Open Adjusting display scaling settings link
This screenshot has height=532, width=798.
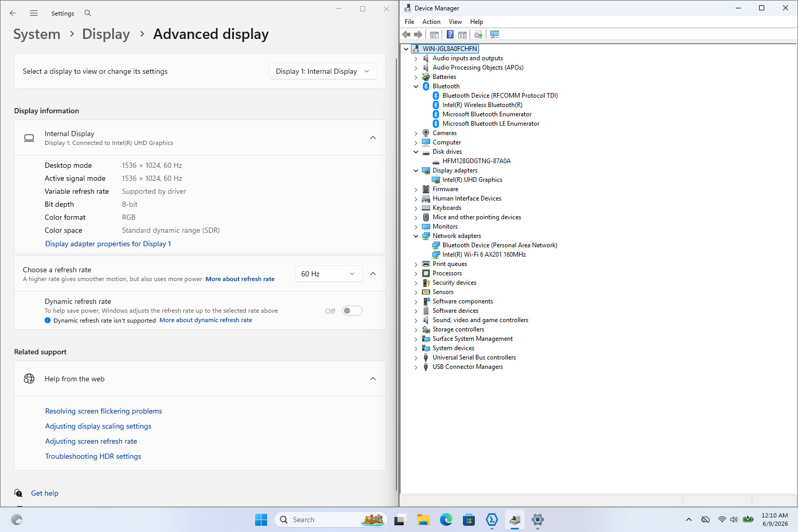[x=98, y=426]
